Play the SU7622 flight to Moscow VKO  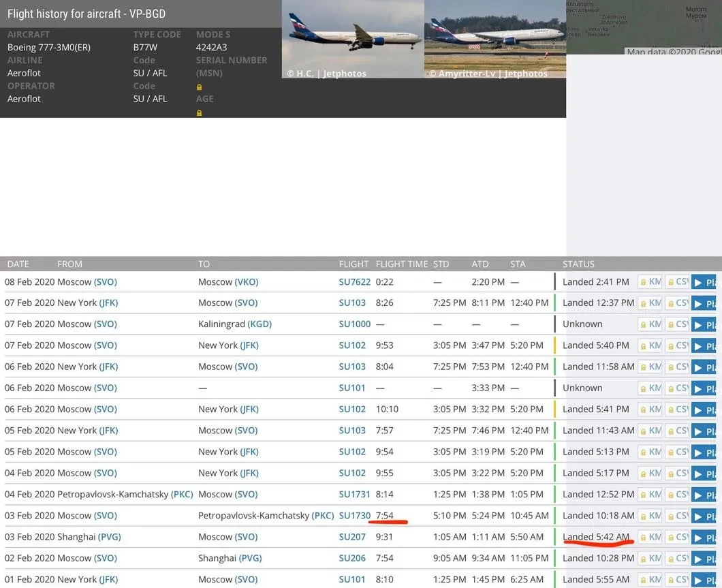click(x=704, y=282)
